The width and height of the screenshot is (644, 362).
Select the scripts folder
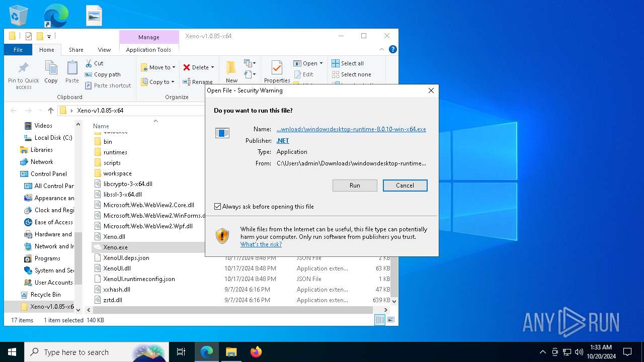point(112,163)
